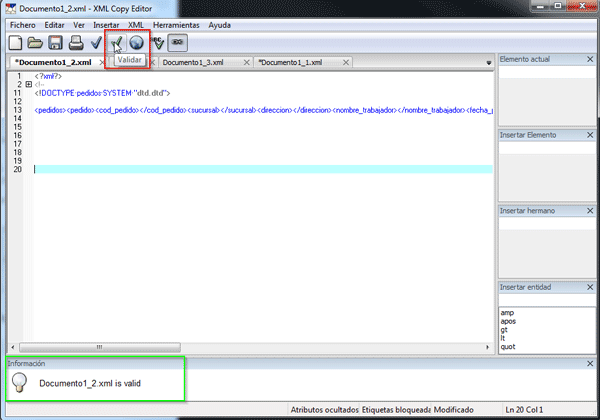Open the XML menu
The image size is (600, 420).
point(136,24)
